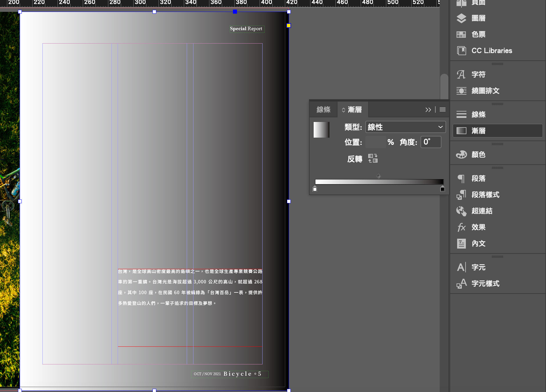The width and height of the screenshot is (546, 392).
Task: Switch to the 線條 tab
Action: point(323,110)
